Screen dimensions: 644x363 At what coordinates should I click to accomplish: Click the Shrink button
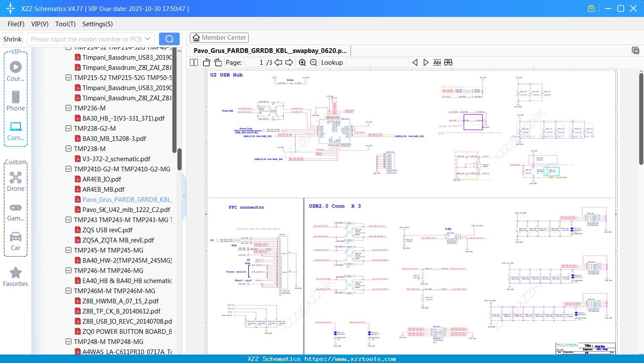tap(13, 39)
